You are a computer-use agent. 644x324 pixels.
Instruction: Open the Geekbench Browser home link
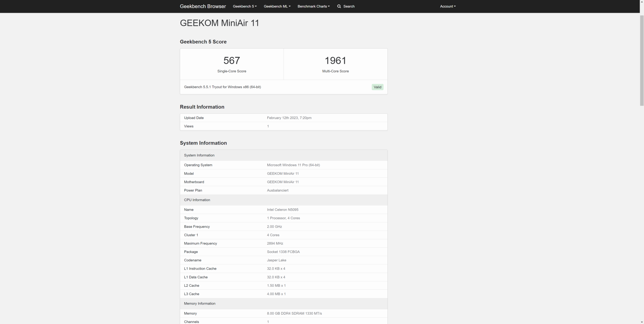203,6
